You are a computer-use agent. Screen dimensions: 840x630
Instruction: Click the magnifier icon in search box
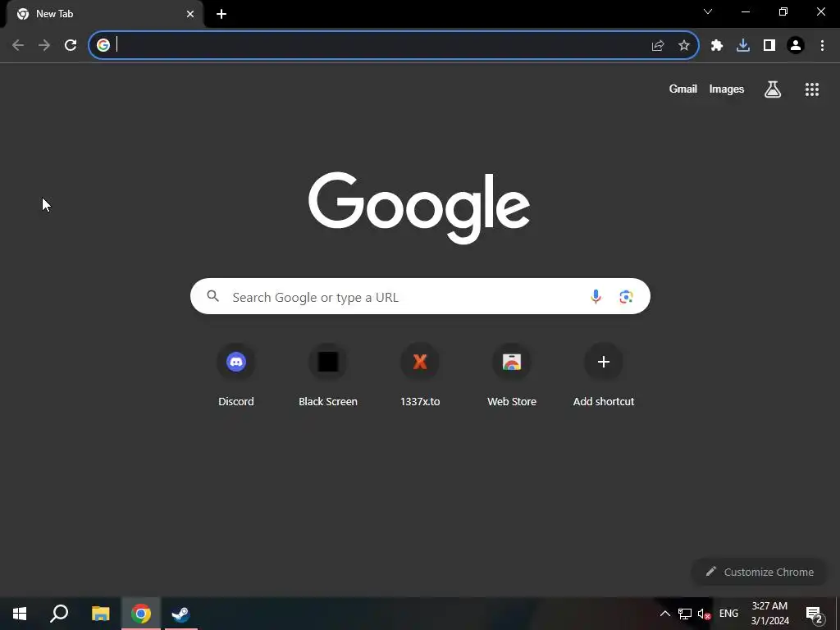(x=213, y=296)
